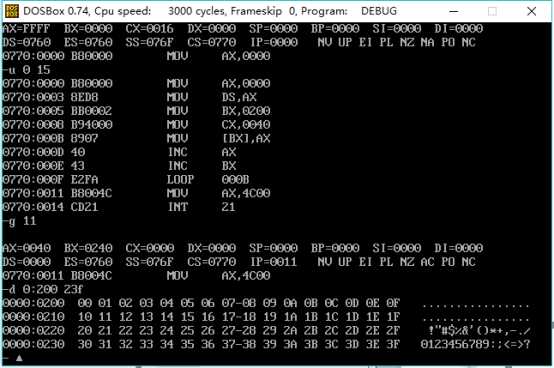This screenshot has height=368, width=554.
Task: Click the 'MOV [BX],AX' instruction line
Action: [137, 138]
